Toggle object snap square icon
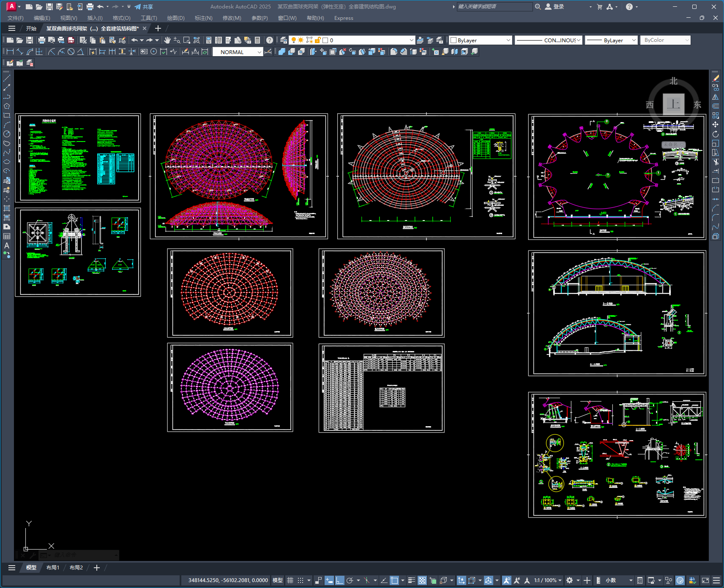724x588 pixels. [x=394, y=580]
